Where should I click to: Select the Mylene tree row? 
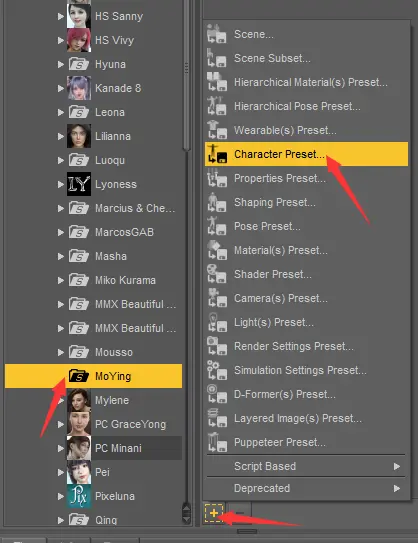pyautogui.click(x=93, y=400)
